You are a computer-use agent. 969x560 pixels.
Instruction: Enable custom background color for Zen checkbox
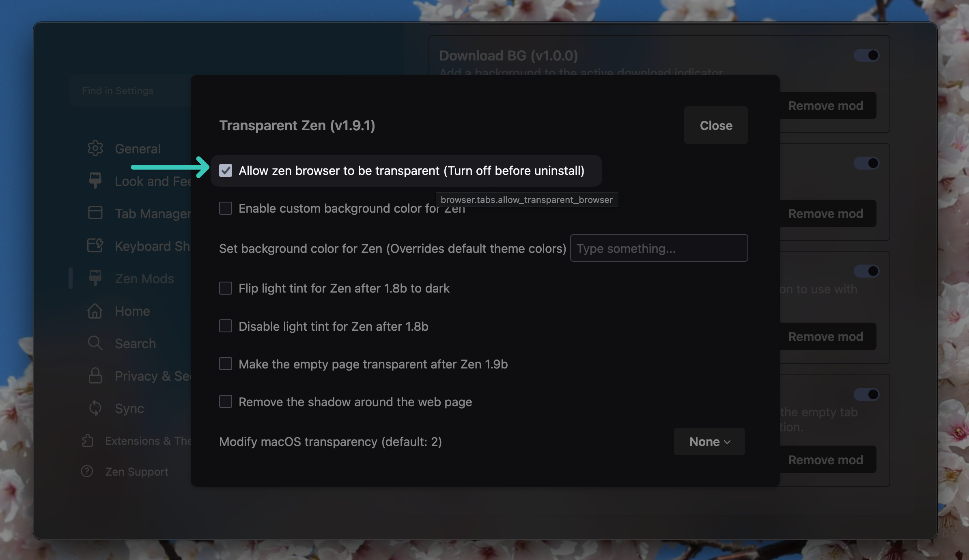coord(226,208)
